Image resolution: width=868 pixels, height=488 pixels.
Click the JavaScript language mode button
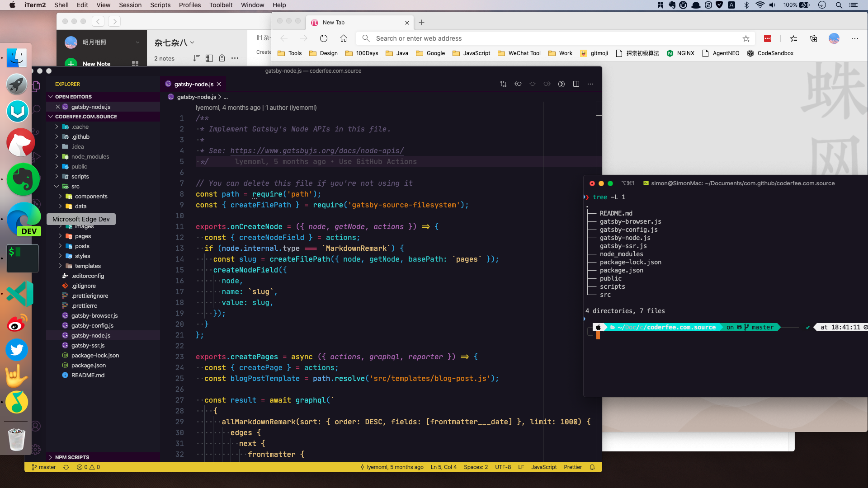[544, 467]
